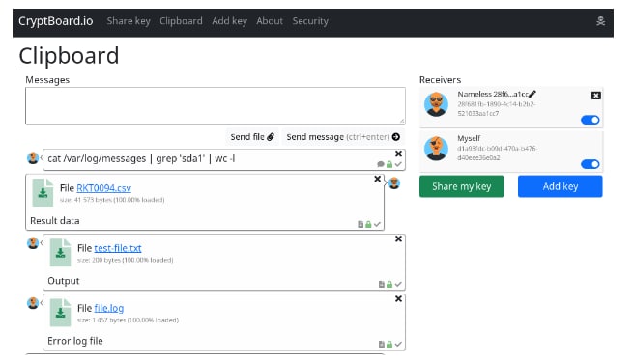Click the 'Error log file' caption
Screen dimensions: 633x364
click(x=75, y=341)
